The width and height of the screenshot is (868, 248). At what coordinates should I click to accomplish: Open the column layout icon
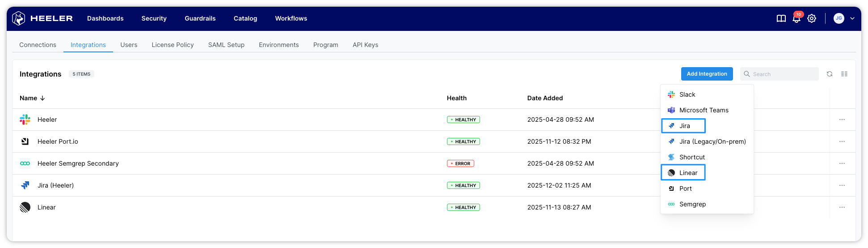point(844,74)
